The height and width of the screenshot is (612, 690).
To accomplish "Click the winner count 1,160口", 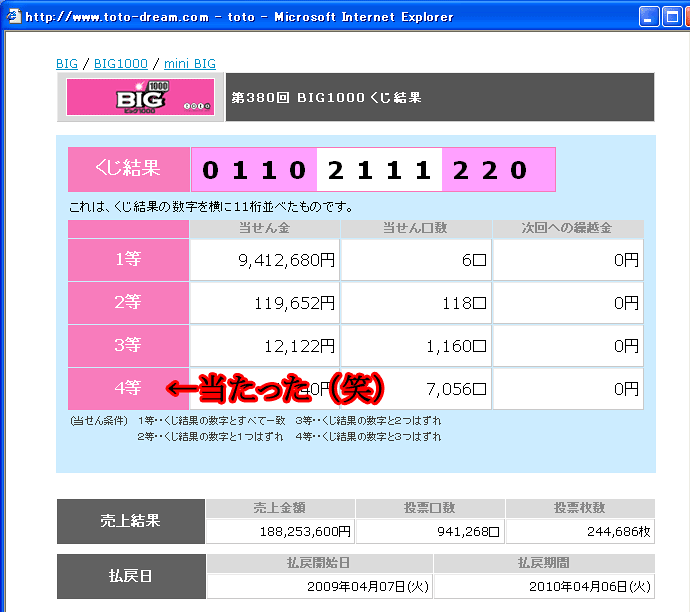I will point(456,346).
